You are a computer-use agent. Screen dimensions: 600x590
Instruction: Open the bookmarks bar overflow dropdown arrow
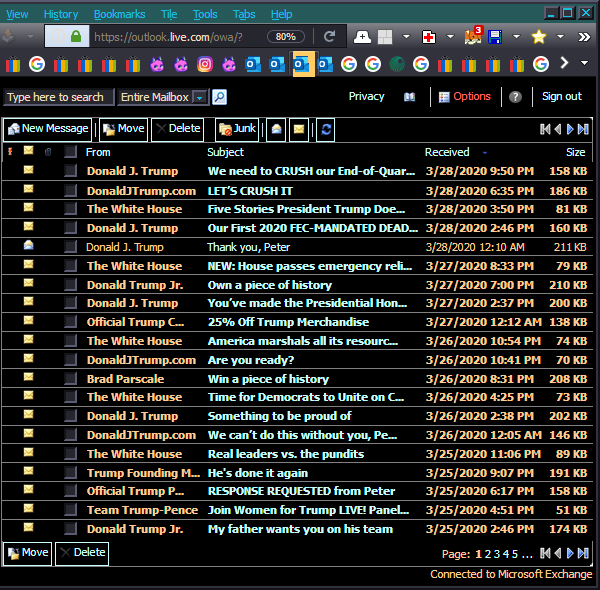(584, 63)
